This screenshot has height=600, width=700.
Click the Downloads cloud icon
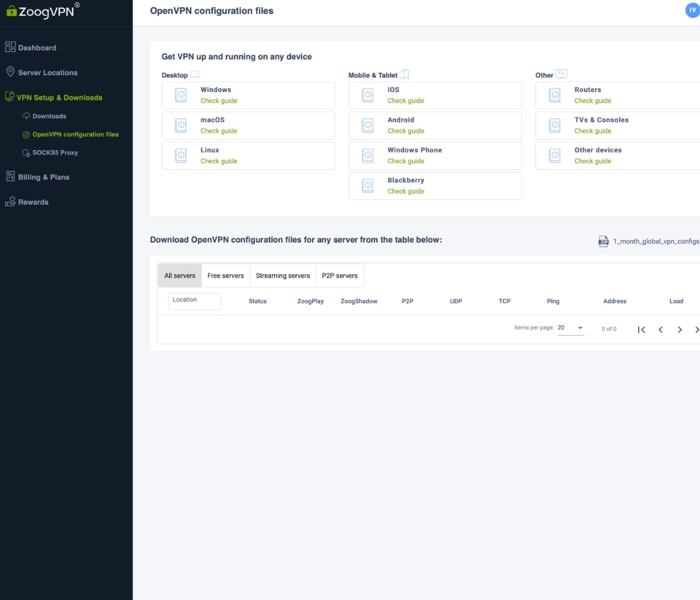(26, 116)
